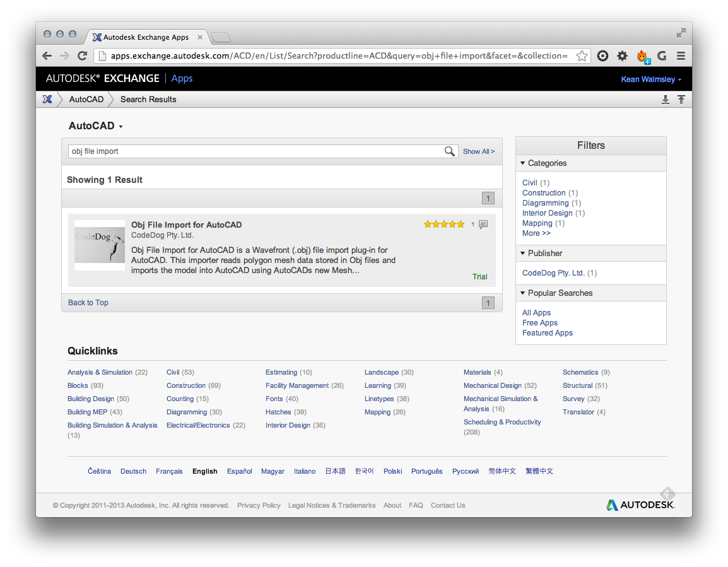Open the Kean Walmsley account menu
The height and width of the screenshot is (567, 728).
[651, 79]
